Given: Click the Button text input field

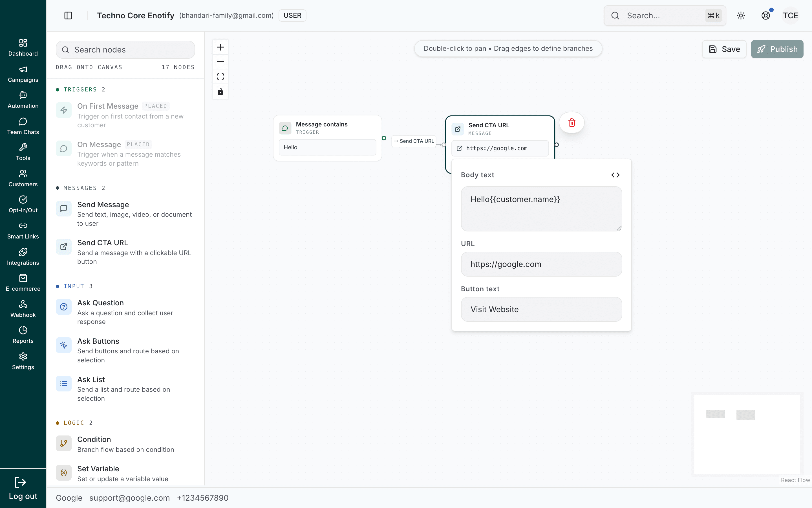Looking at the screenshot, I should (x=541, y=309).
